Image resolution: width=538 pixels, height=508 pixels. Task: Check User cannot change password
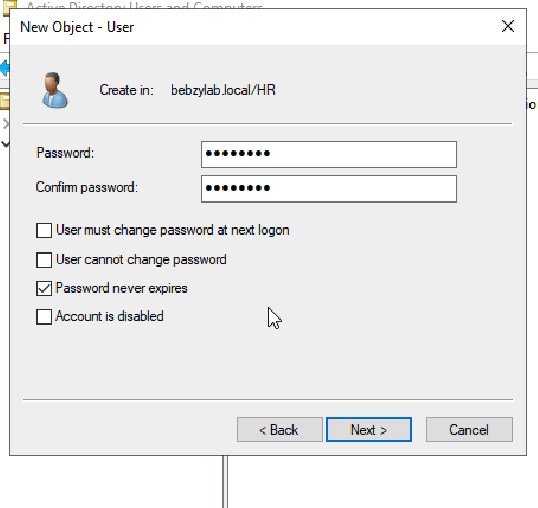[44, 260]
